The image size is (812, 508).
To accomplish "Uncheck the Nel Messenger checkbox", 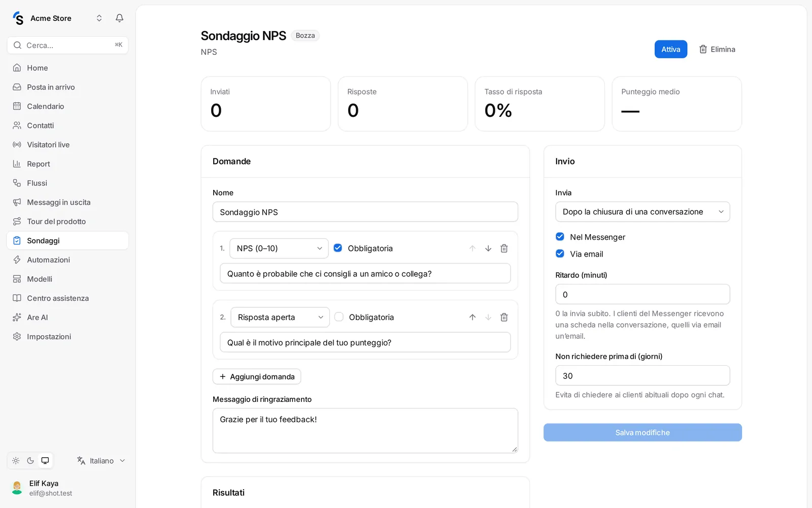I will pyautogui.click(x=560, y=237).
